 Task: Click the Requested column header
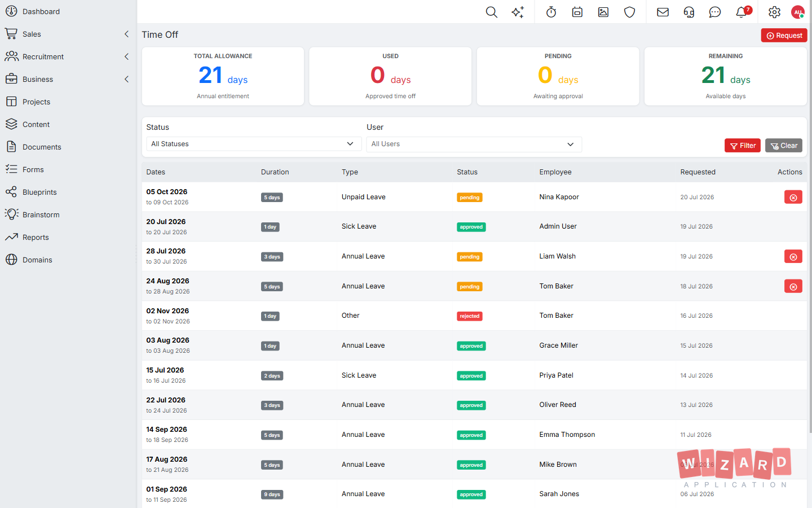698,172
